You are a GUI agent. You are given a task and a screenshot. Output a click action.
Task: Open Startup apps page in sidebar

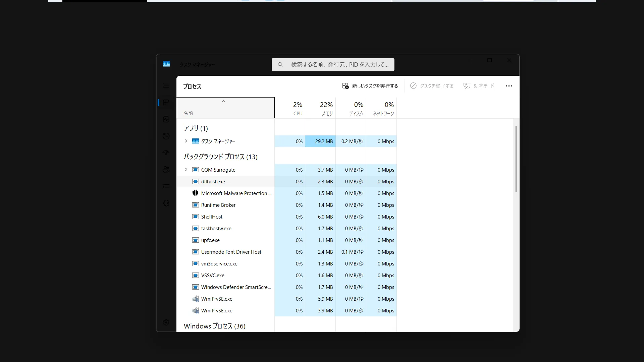tap(166, 153)
